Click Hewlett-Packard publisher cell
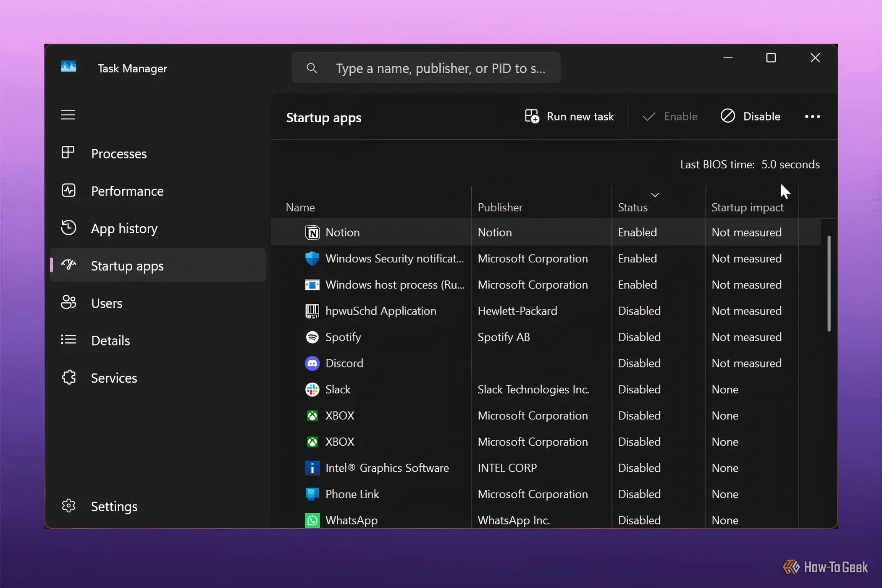882x588 pixels. [517, 311]
